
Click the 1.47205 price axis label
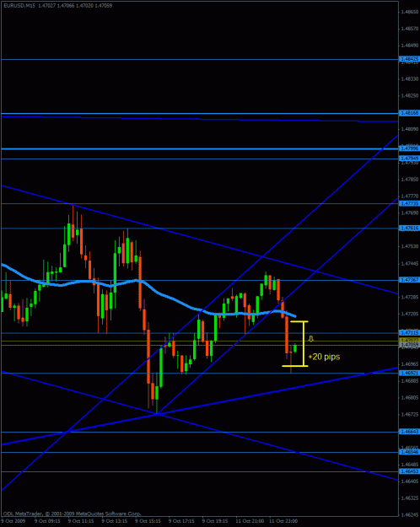[410, 314]
